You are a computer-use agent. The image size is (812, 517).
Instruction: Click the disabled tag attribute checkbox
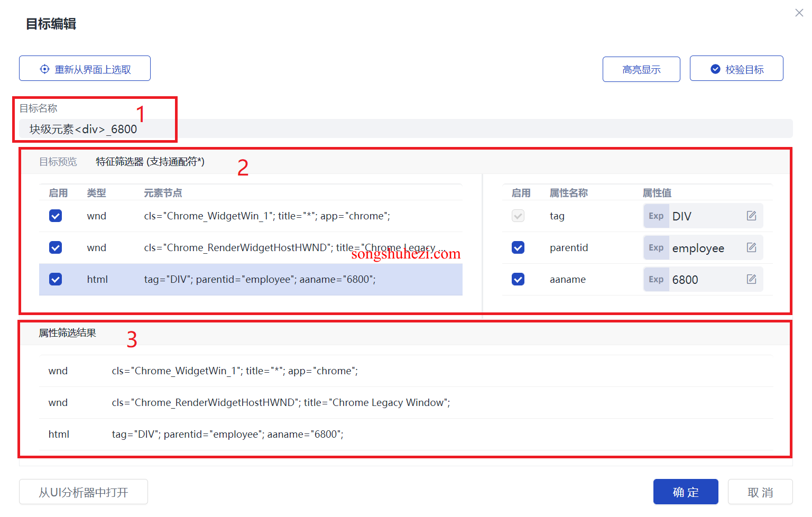click(518, 216)
